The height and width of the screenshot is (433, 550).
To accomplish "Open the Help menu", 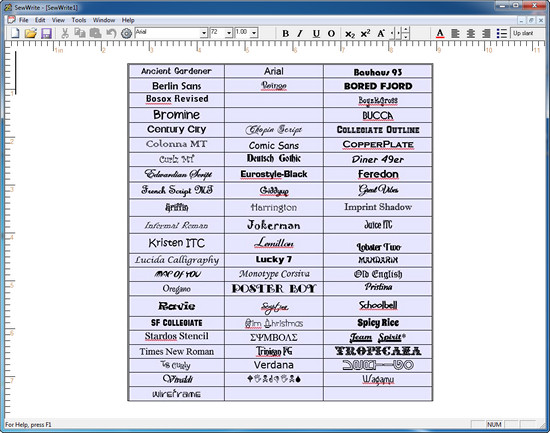I will point(128,20).
